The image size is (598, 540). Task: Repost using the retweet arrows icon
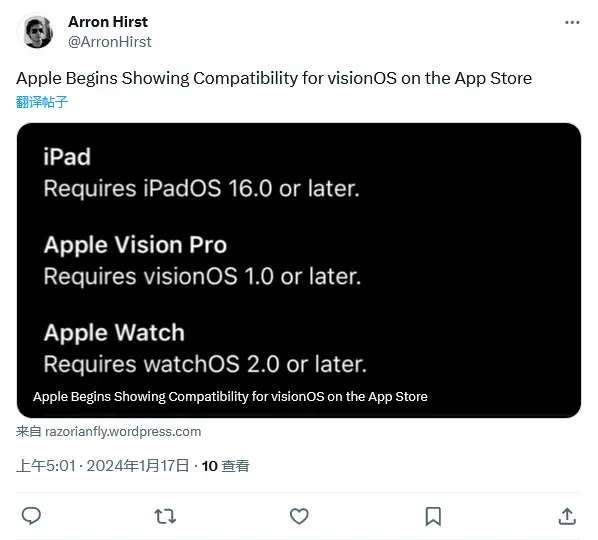tap(165, 516)
